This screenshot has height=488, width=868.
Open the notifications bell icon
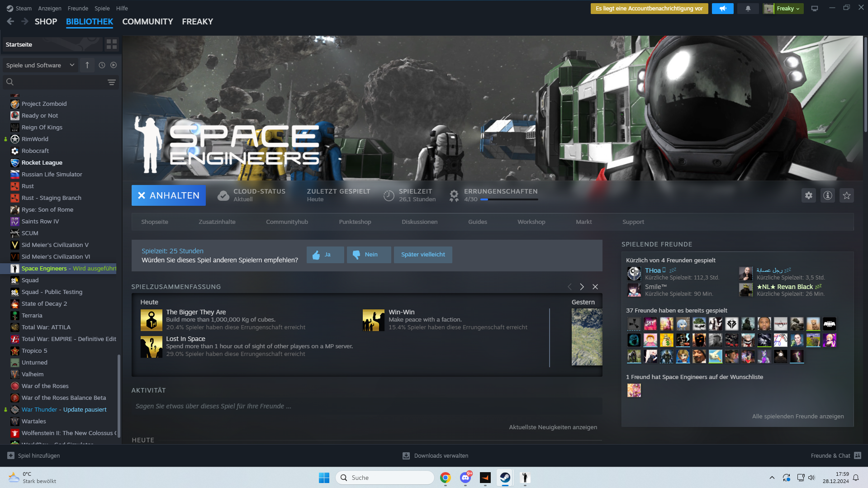(x=748, y=9)
